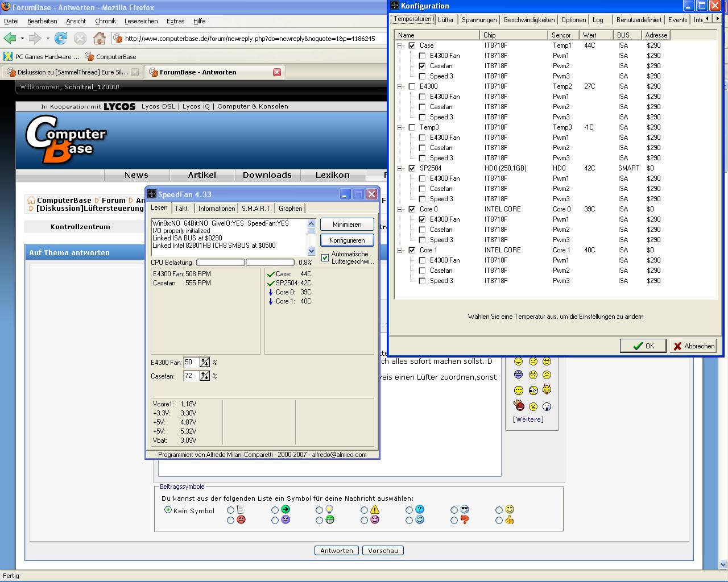728x582 pixels.
Task: Click the home breadcrumb icon before ComputerBase
Action: tap(30, 200)
